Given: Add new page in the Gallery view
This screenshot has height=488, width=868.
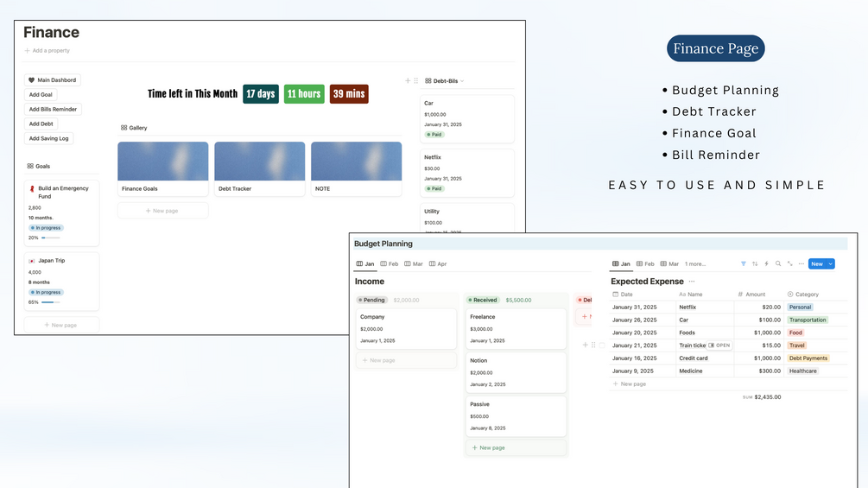Looking at the screenshot, I should (x=162, y=211).
